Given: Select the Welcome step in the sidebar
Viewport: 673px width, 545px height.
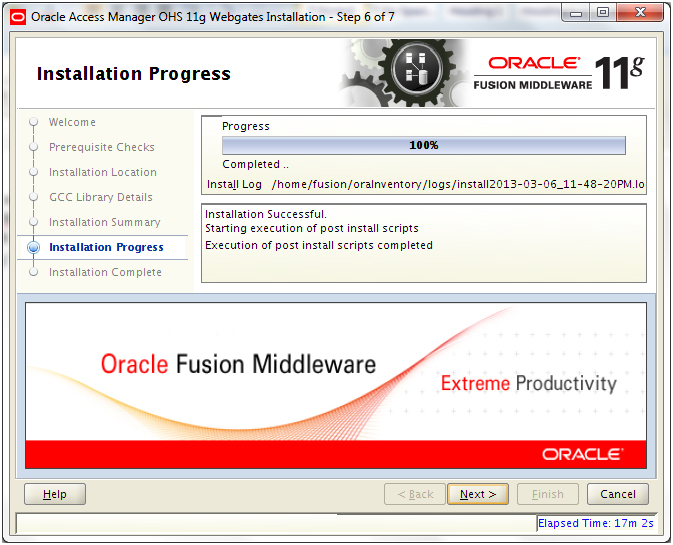Looking at the screenshot, I should tap(72, 122).
